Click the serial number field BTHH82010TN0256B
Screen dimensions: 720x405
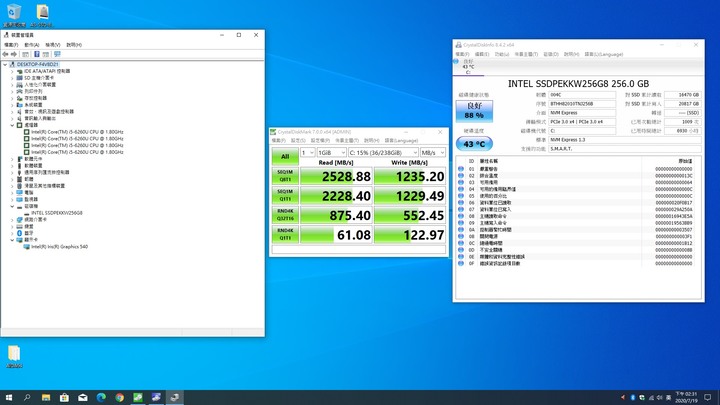point(582,104)
